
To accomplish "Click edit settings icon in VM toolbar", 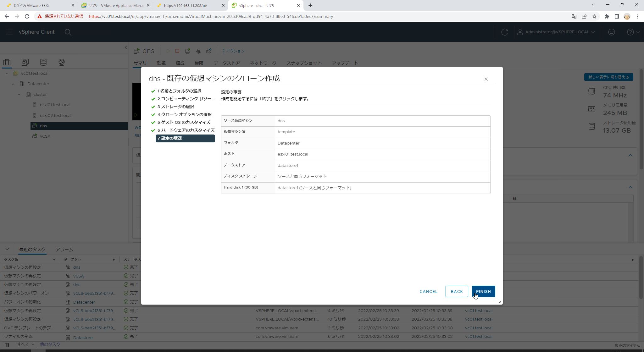I will coord(198,51).
